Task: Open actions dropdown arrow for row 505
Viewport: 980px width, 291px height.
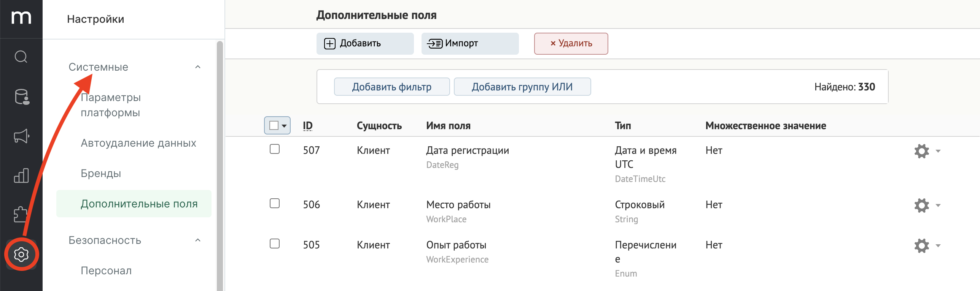Action: [938, 246]
